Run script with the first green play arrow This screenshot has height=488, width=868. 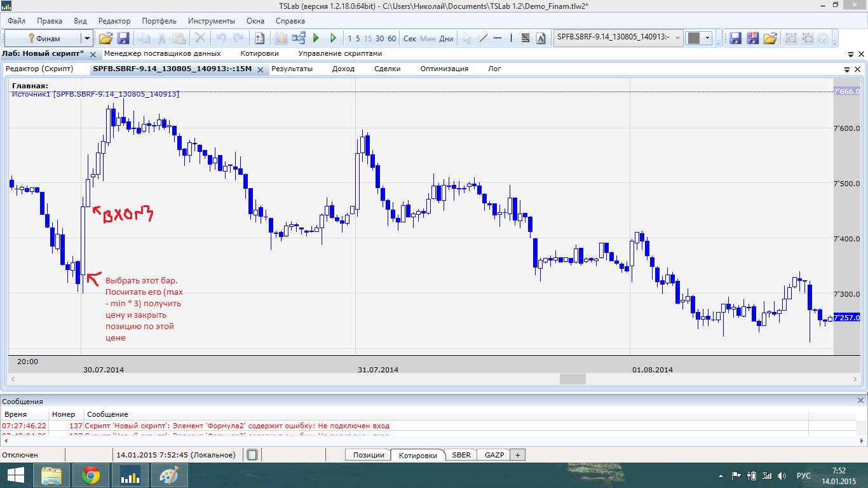[x=316, y=38]
